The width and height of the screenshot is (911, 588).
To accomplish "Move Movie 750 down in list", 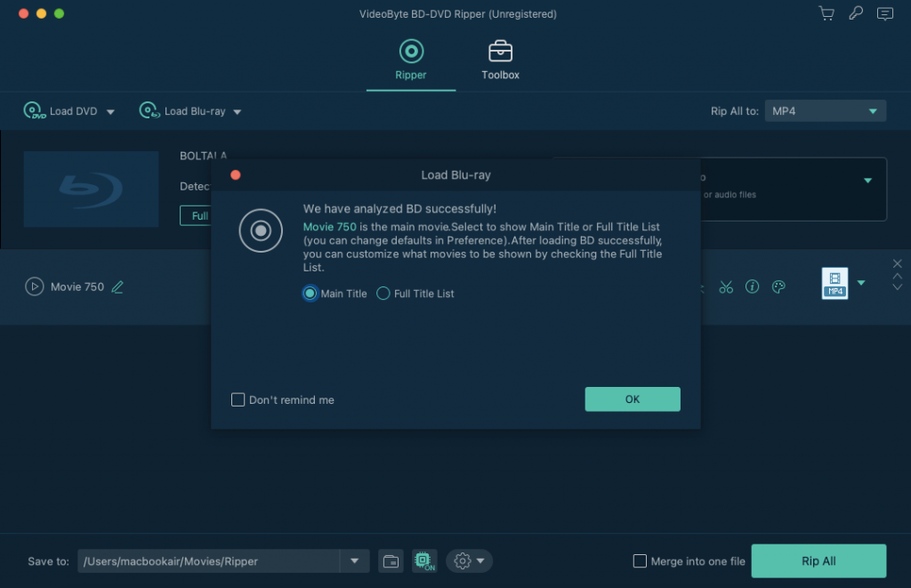I will click(897, 287).
